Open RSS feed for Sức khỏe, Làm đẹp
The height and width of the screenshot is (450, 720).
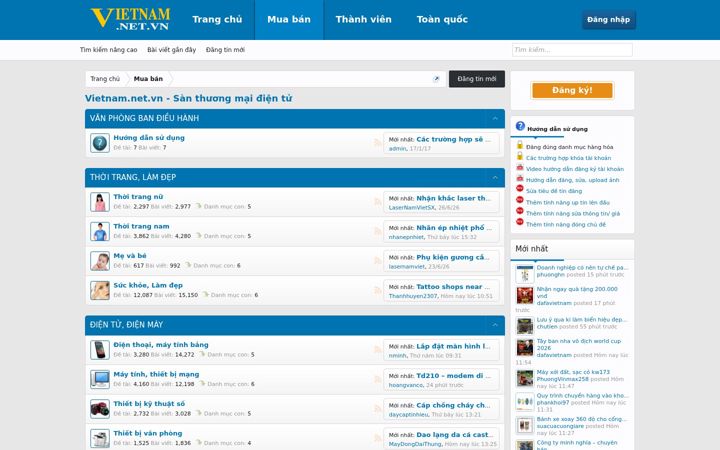[377, 290]
